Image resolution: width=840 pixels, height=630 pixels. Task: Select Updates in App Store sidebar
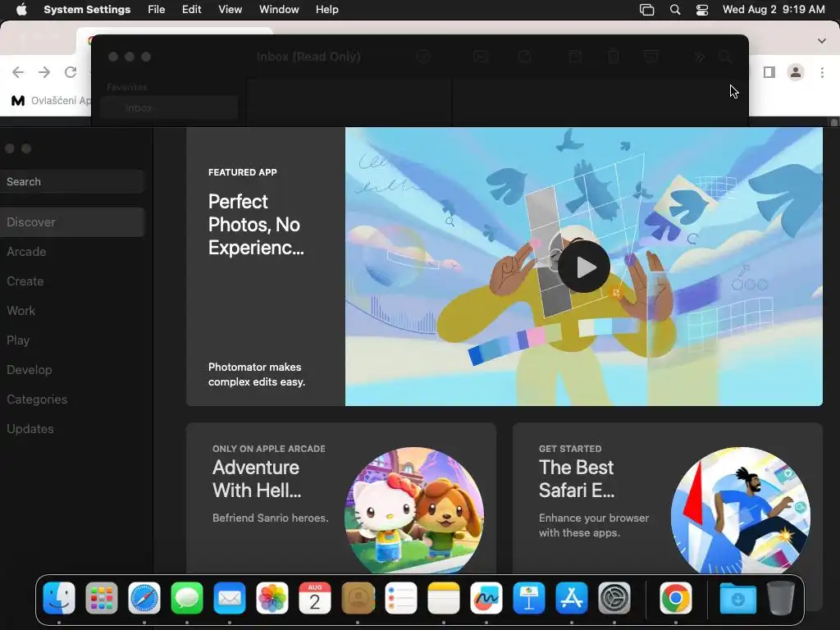(72, 428)
